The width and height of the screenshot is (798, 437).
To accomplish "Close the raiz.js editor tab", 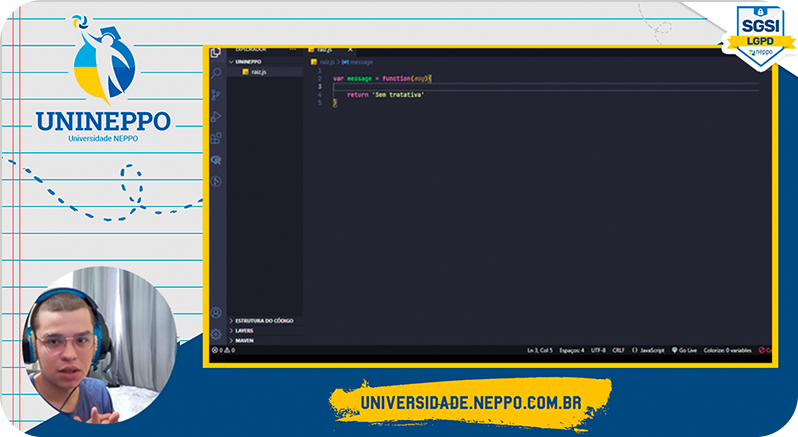I will click(x=350, y=50).
